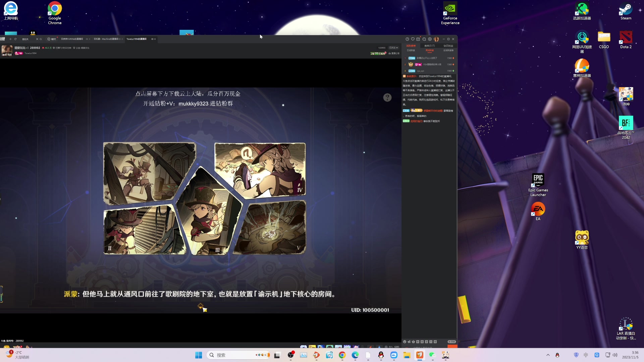Image resolution: width=644 pixels, height=362 pixels.
Task: Click the orange send button in chat
Action: [x=452, y=346]
